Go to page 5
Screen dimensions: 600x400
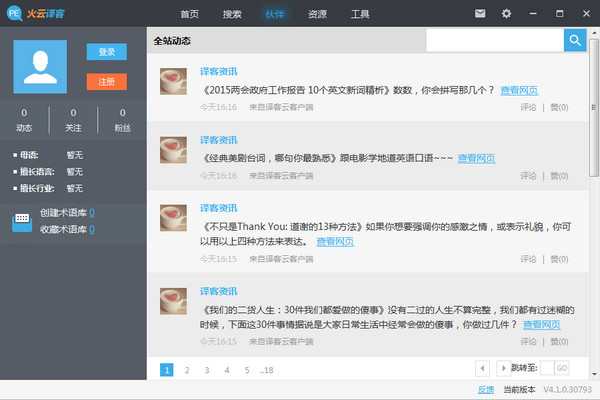[x=247, y=370]
